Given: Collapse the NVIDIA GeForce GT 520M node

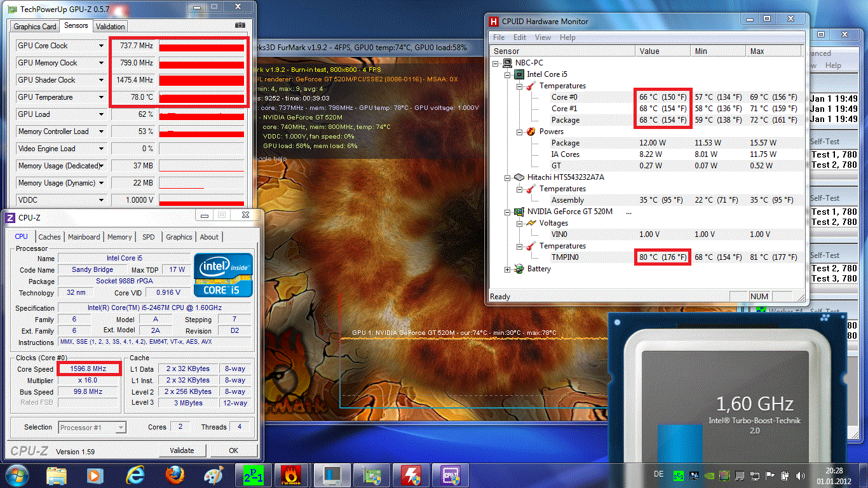Looking at the screenshot, I should tap(507, 212).
